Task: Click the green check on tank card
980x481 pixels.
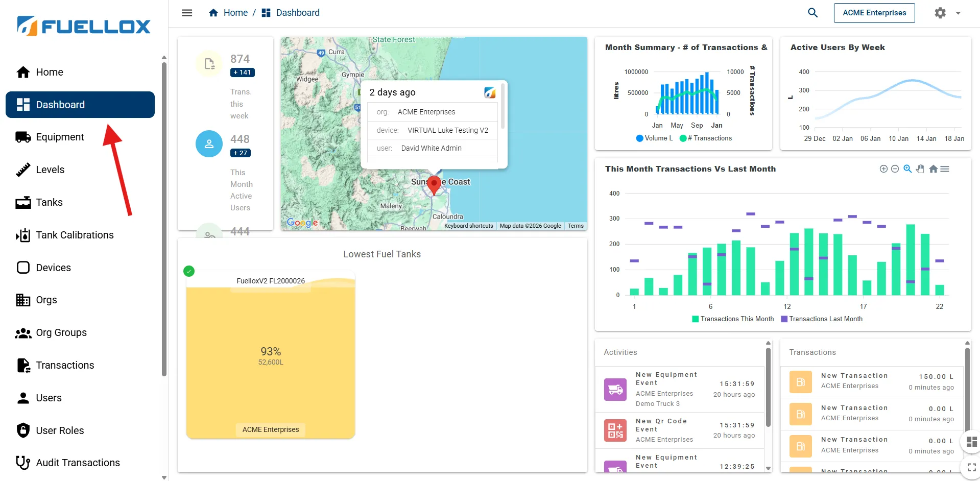Action: [x=189, y=271]
